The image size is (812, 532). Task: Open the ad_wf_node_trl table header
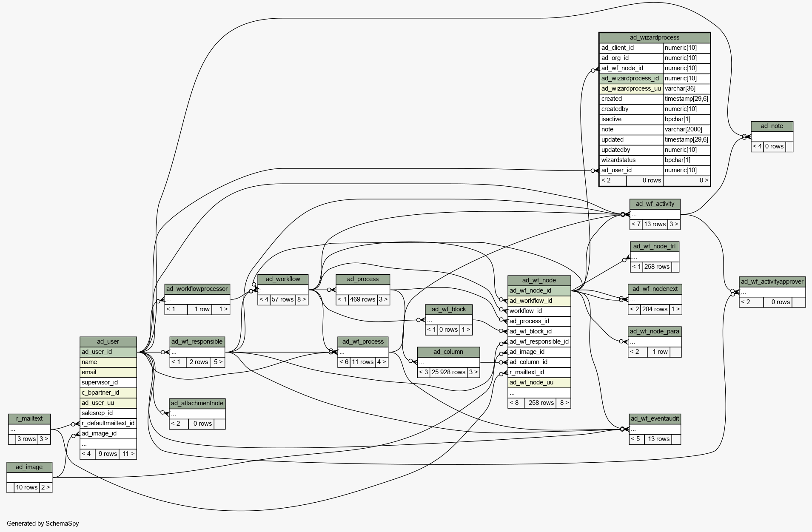pyautogui.click(x=654, y=247)
